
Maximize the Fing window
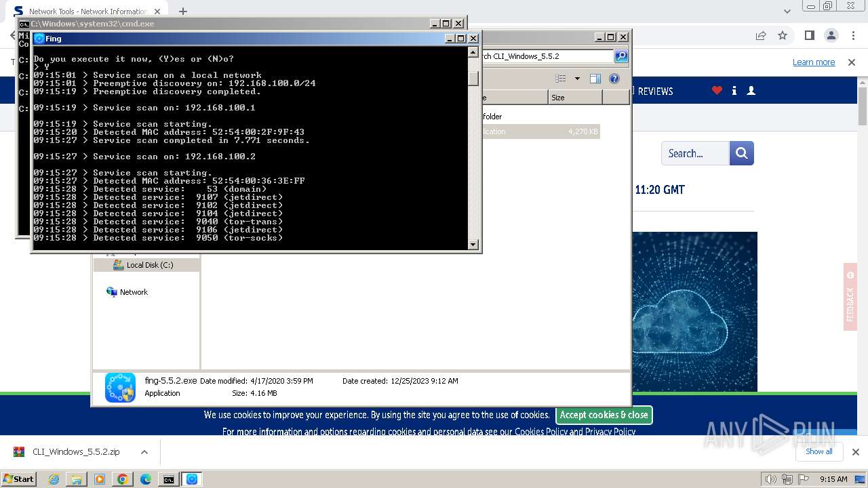click(x=461, y=39)
